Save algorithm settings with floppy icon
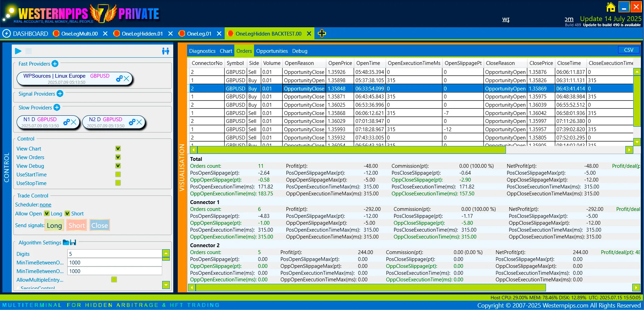The image size is (644, 310). click(73, 242)
